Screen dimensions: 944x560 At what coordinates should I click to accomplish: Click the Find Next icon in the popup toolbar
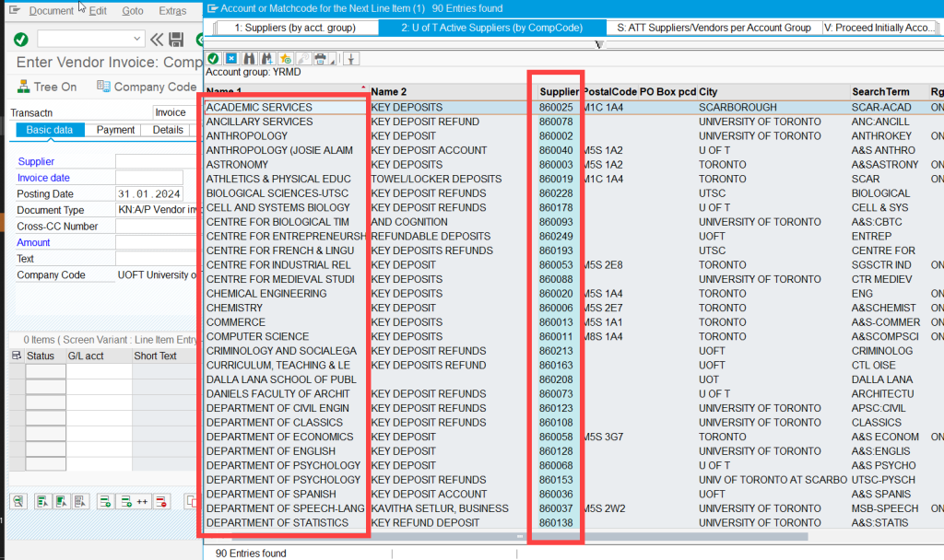tap(267, 59)
